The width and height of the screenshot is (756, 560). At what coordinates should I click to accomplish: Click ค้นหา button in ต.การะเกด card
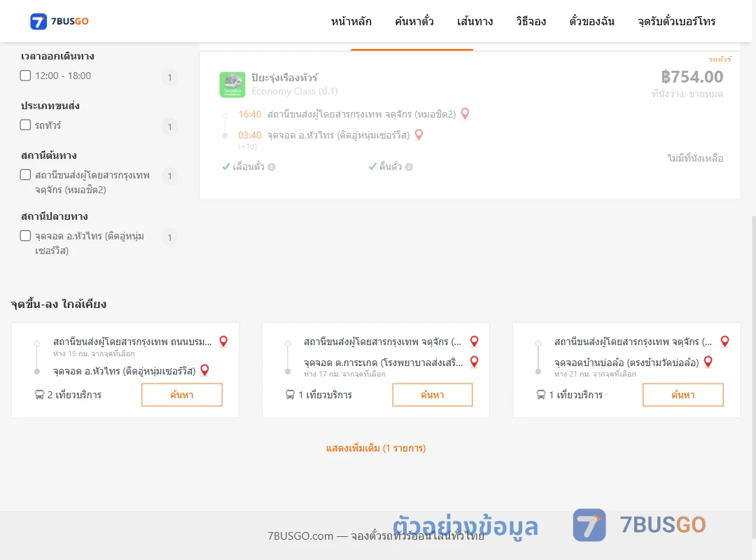point(433,395)
